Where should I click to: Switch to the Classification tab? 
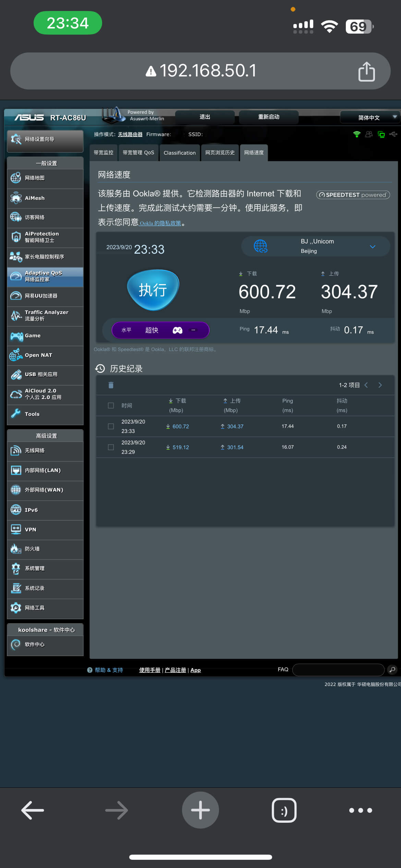tap(180, 153)
